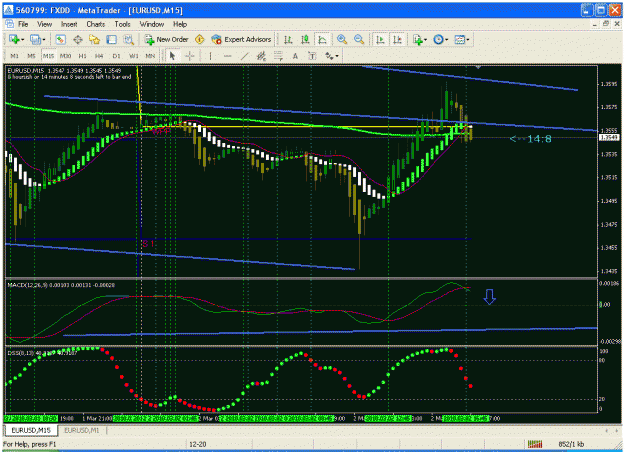Screen dimensions: 625x452
Task: Click the current price label 1.3549
Action: pyautogui.click(x=609, y=138)
